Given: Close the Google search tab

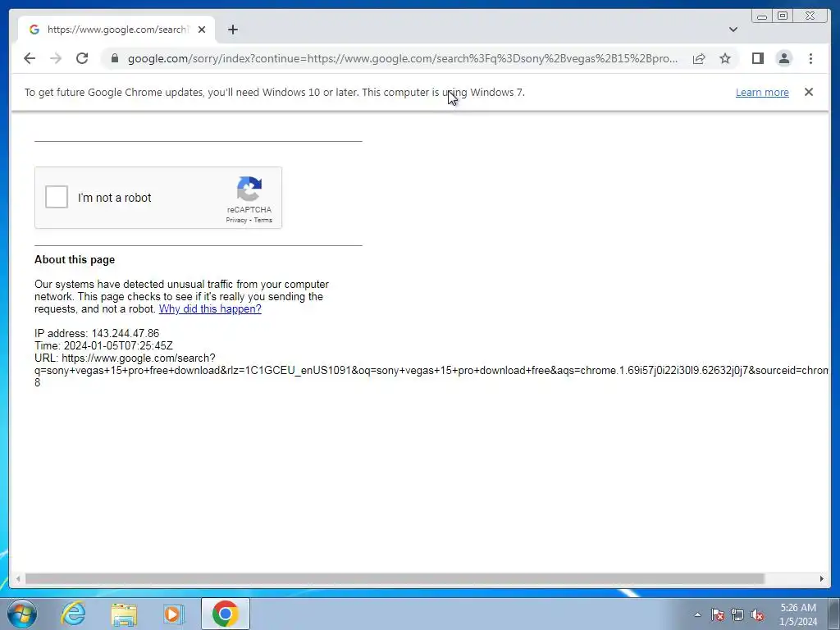Looking at the screenshot, I should click(x=202, y=30).
